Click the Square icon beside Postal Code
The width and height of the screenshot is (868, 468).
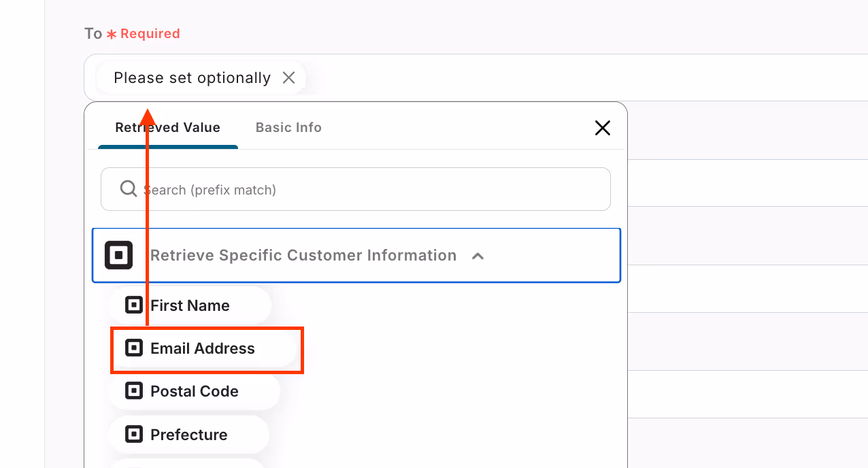coord(135,390)
